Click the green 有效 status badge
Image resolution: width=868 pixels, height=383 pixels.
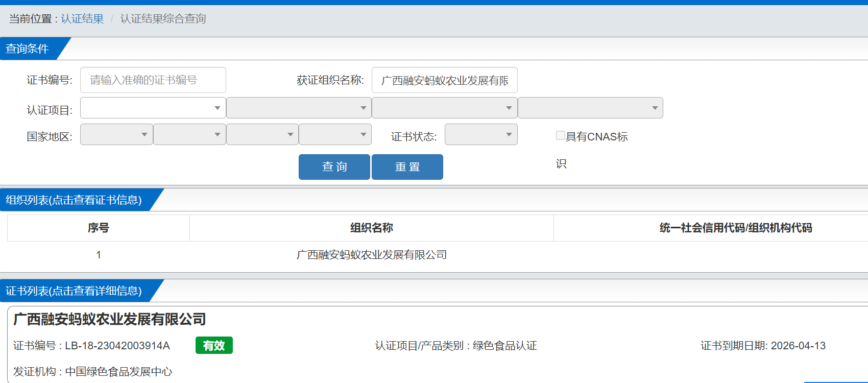(x=214, y=346)
